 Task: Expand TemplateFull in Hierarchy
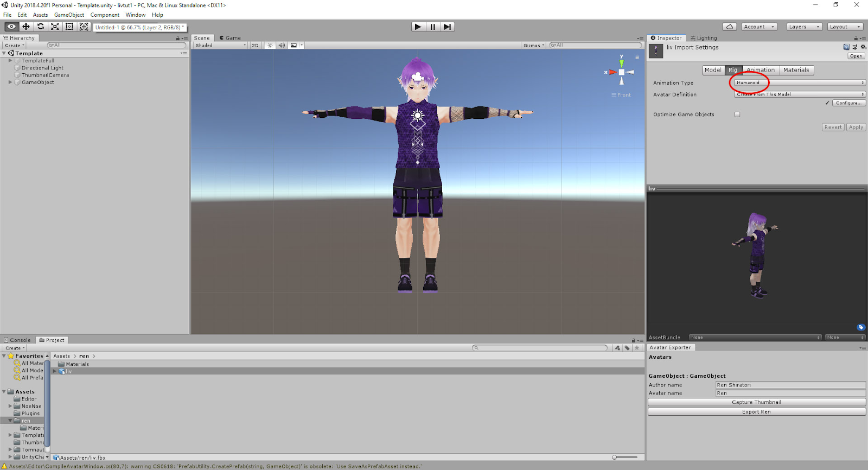10,61
